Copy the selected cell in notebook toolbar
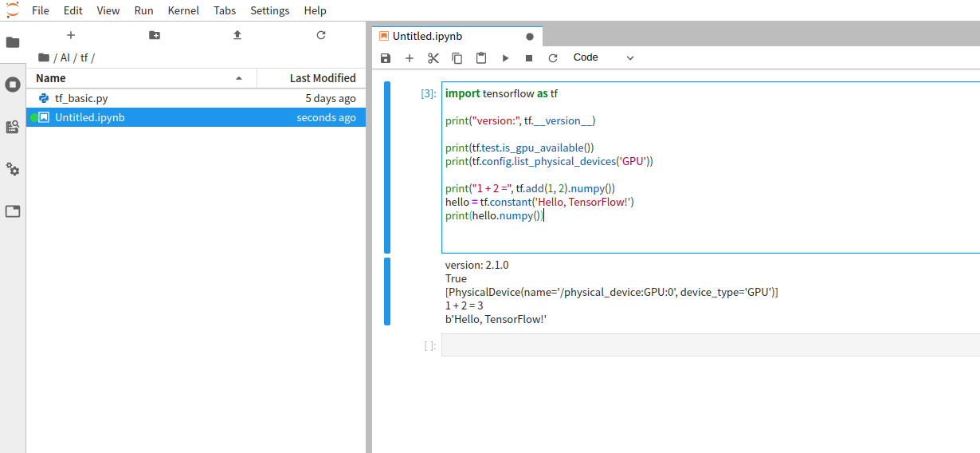The height and width of the screenshot is (453, 980). pyautogui.click(x=457, y=58)
